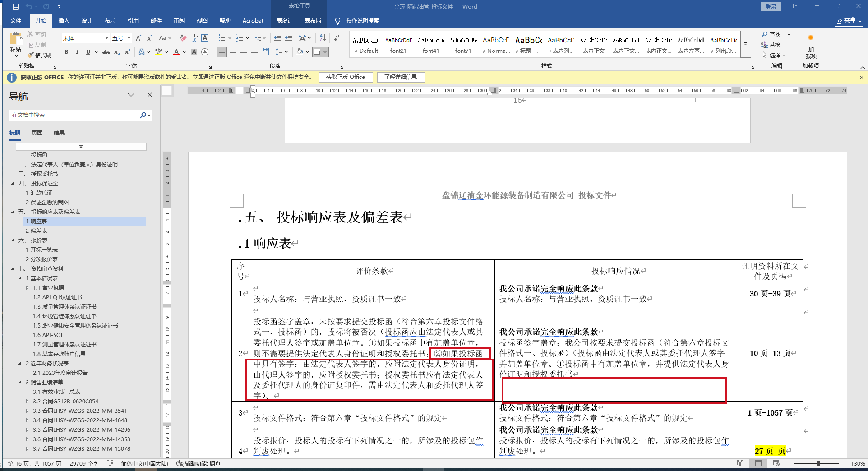Click the sort A-Z icon
868x471 pixels.
[x=323, y=38]
